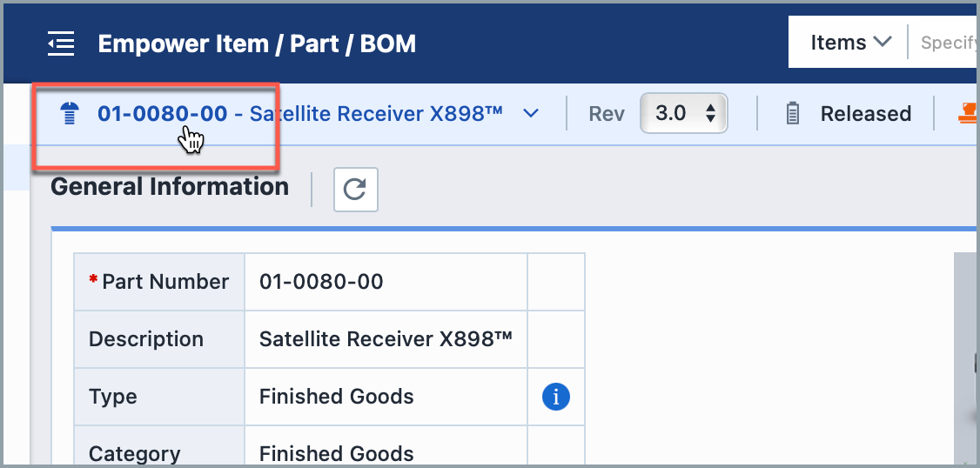Open the Rev 3.0 revision selector
This screenshot has width=980, height=468.
684,114
